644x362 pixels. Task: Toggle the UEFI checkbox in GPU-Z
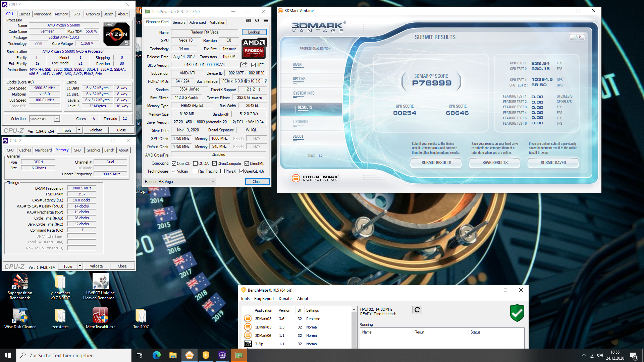pyautogui.click(x=253, y=65)
